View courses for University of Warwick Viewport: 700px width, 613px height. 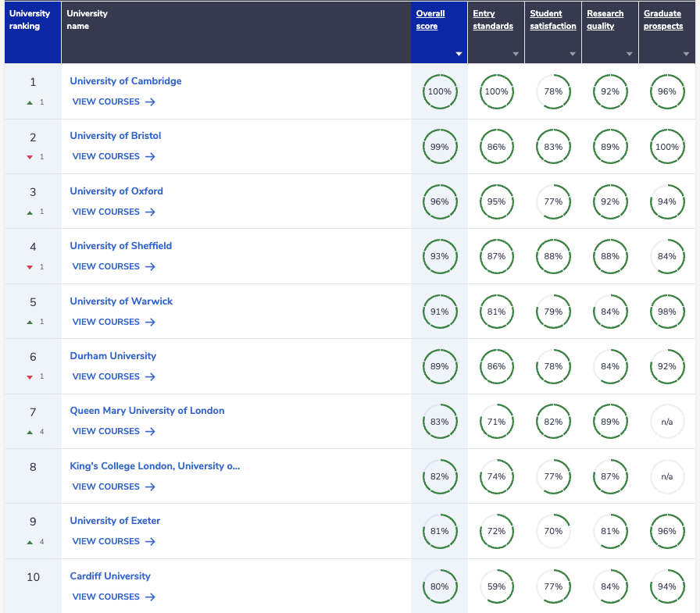(x=113, y=322)
